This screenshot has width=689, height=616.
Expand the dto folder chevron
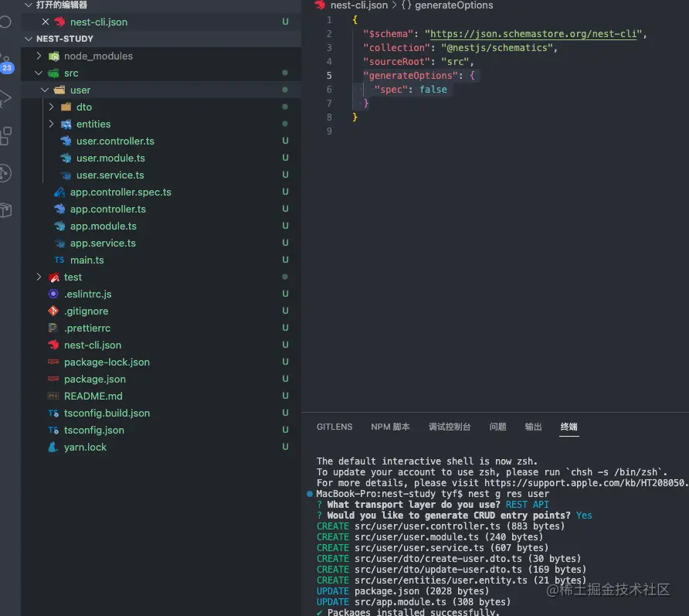[x=51, y=107]
